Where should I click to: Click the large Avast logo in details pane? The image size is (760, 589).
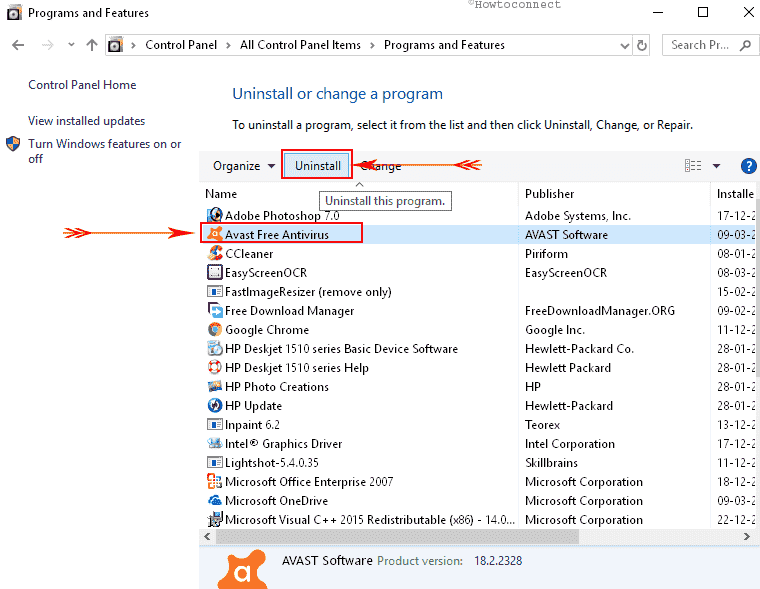coord(242,570)
